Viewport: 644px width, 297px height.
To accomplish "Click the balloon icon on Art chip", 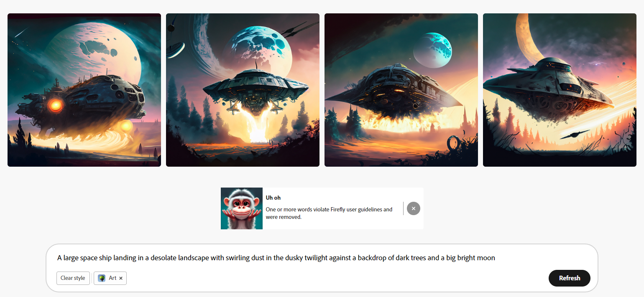I will [x=102, y=278].
